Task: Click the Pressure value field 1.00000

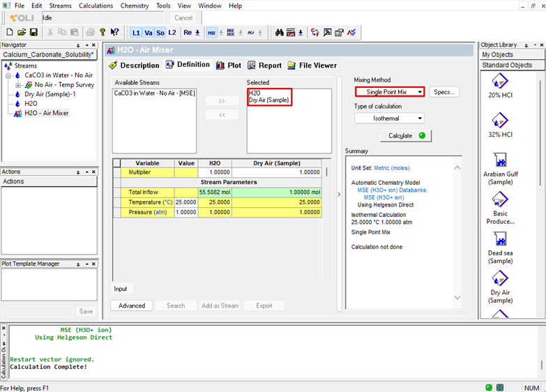Action: 186,212
